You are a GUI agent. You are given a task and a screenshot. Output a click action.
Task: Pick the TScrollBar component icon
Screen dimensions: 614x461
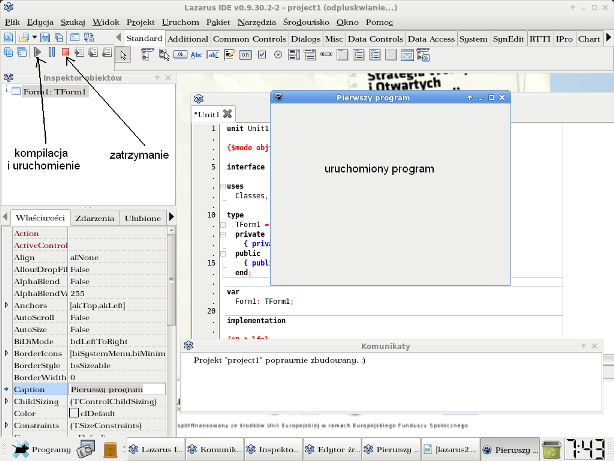point(326,55)
